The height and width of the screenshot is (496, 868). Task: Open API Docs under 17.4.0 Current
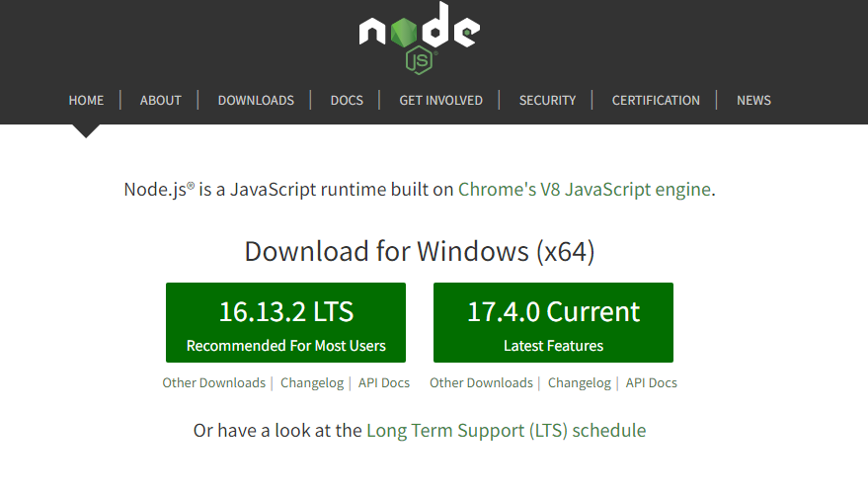651,383
